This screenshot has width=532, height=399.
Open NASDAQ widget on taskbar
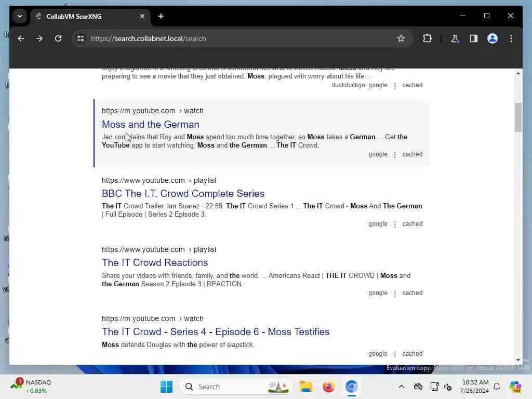click(31, 387)
